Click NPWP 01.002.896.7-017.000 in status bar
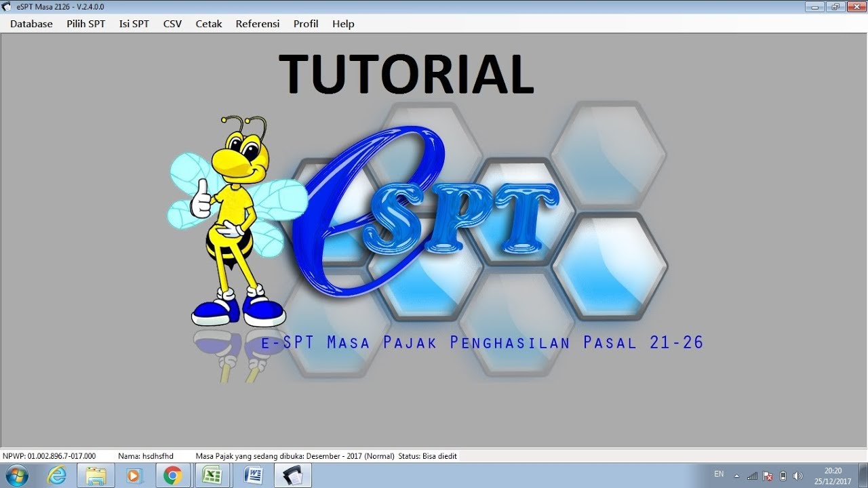This screenshot has height=488, width=868. tap(49, 456)
